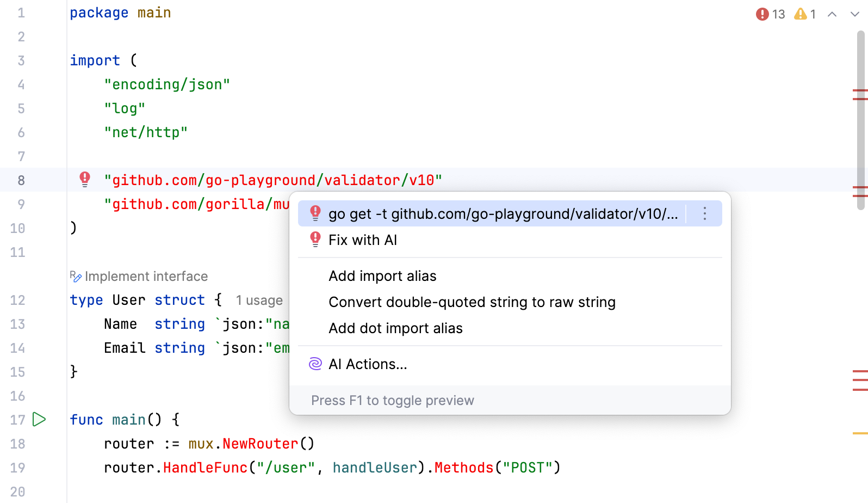Image resolution: width=868 pixels, height=503 pixels.
Task: Select Add dot import alias
Action: click(x=395, y=328)
